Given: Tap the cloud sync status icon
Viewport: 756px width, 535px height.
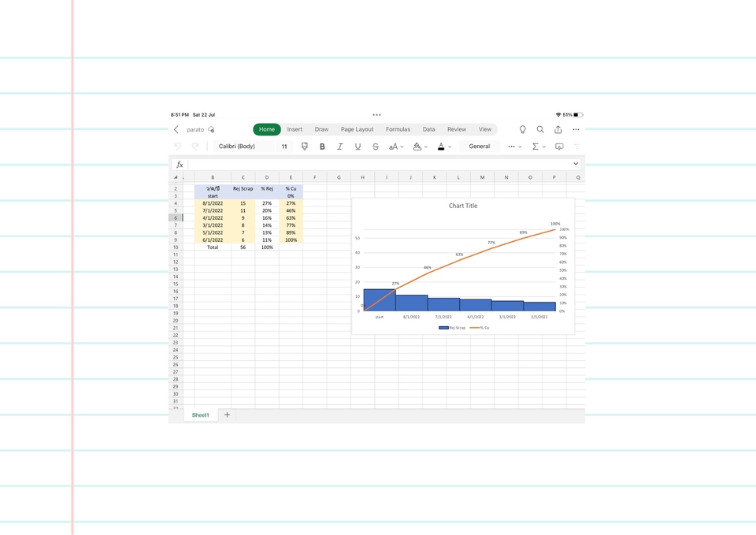Looking at the screenshot, I should tap(211, 129).
